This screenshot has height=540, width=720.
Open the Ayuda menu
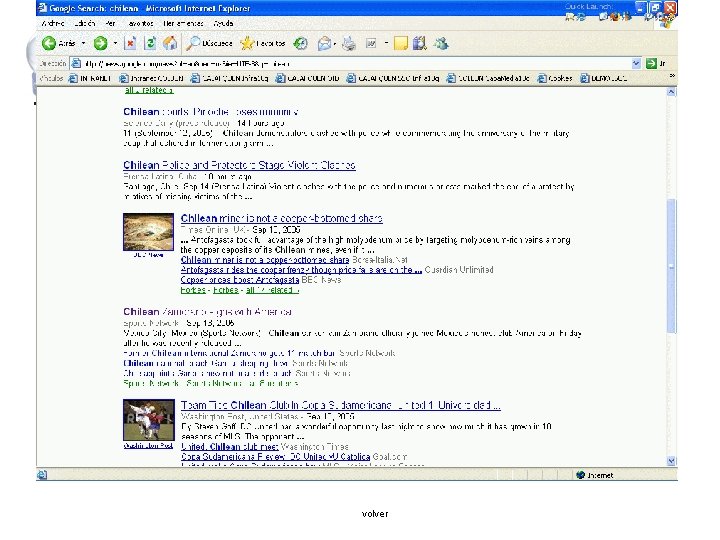(x=223, y=23)
